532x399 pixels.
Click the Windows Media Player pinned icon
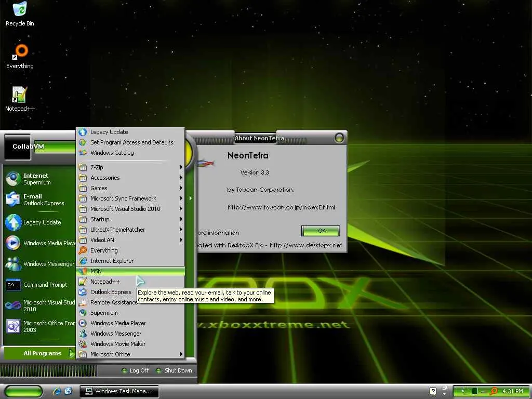point(13,243)
